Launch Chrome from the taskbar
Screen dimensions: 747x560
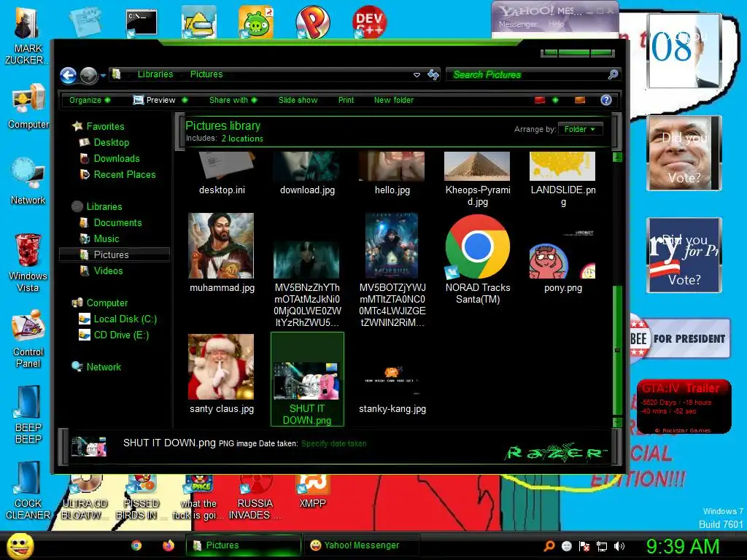[136, 545]
